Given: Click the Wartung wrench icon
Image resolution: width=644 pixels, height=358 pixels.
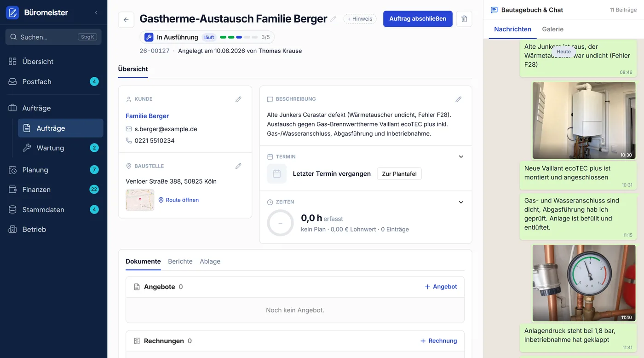Looking at the screenshot, I should 27,148.
